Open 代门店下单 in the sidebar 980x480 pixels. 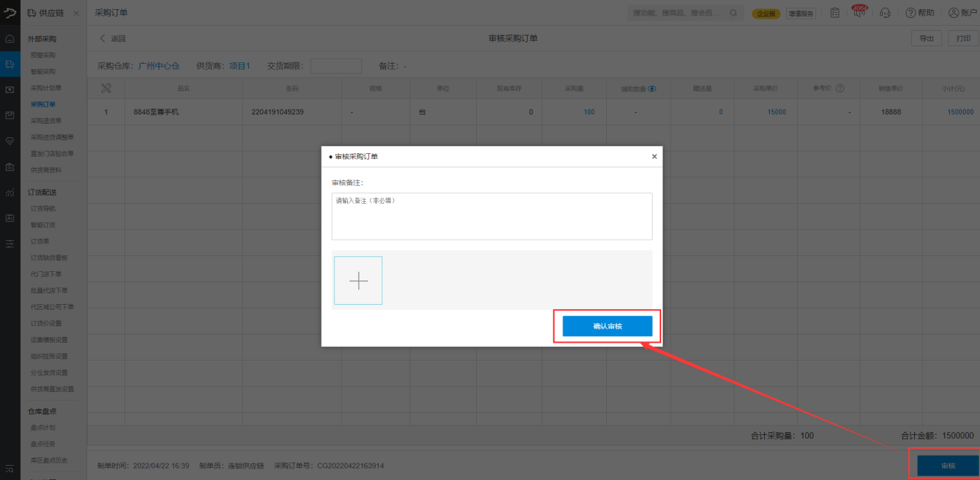[46, 274]
